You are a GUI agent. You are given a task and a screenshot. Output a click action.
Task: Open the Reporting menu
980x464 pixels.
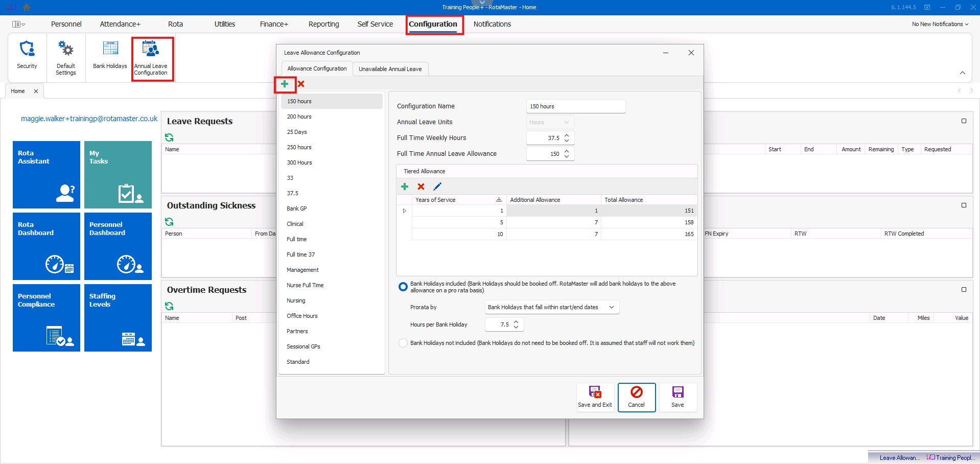[323, 24]
